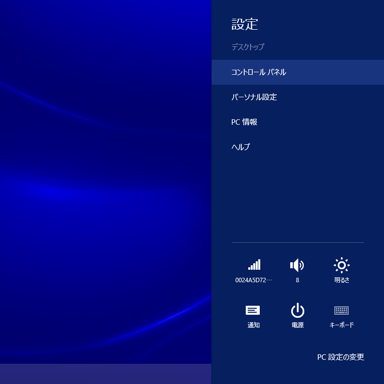Click the 通知 label under notifications
Viewport: 384px width, 384px height.
253,325
